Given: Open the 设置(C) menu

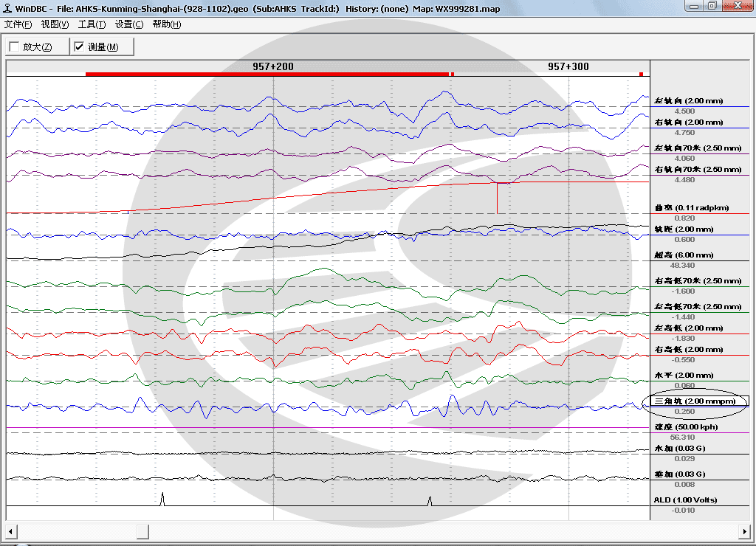Looking at the screenshot, I should coord(128,24).
